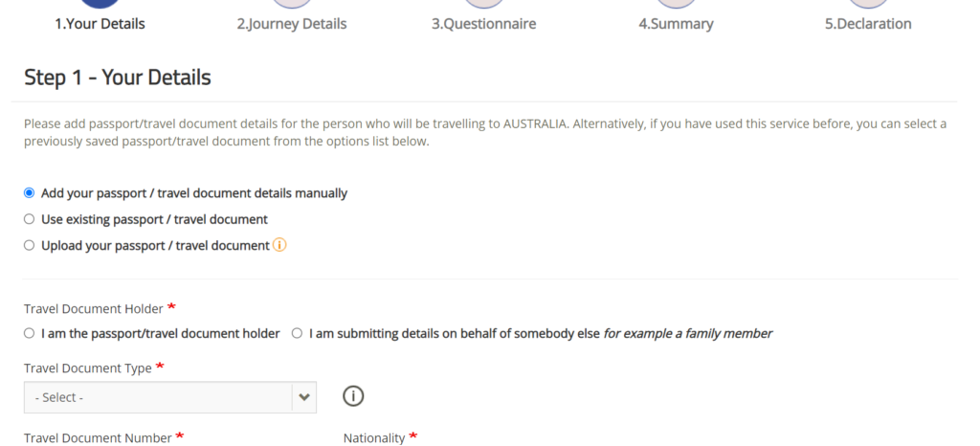Click the 1.Your Details step label

pyautogui.click(x=100, y=24)
